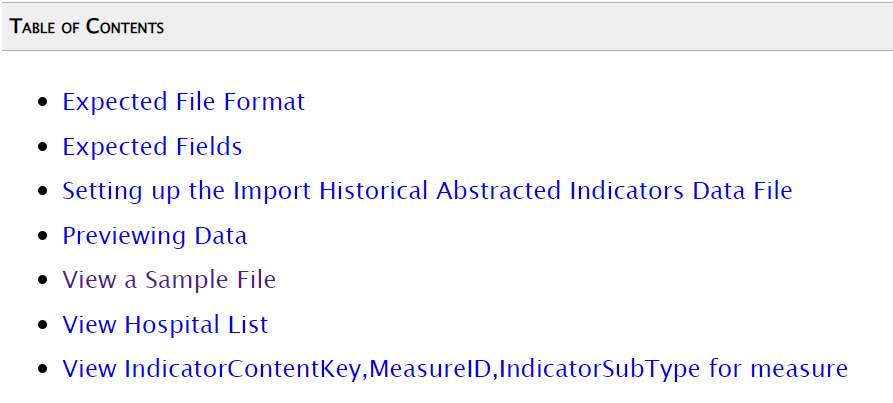Viewport: 893px width, 403px height.
Task: Select the visited purple-colored sample file link
Action: click(169, 280)
